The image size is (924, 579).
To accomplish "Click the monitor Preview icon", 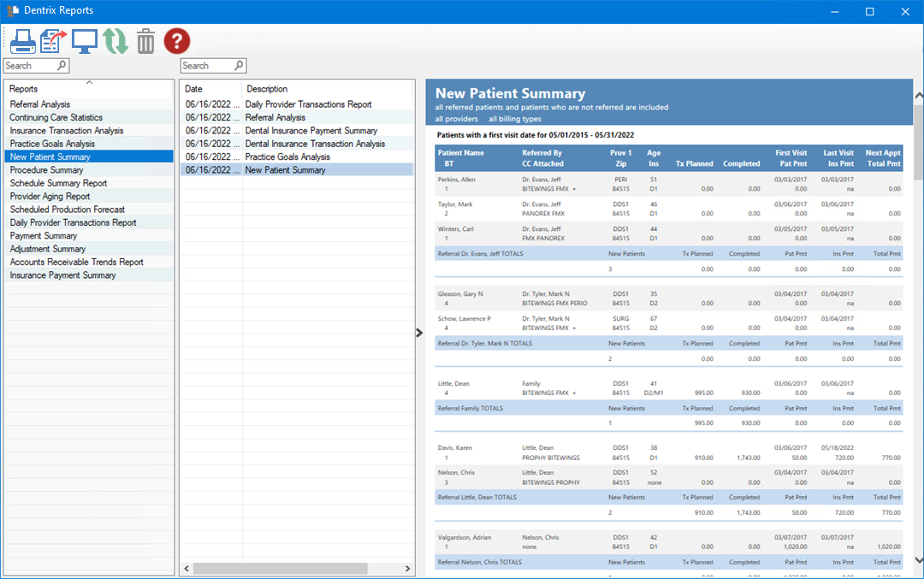I will click(x=85, y=41).
